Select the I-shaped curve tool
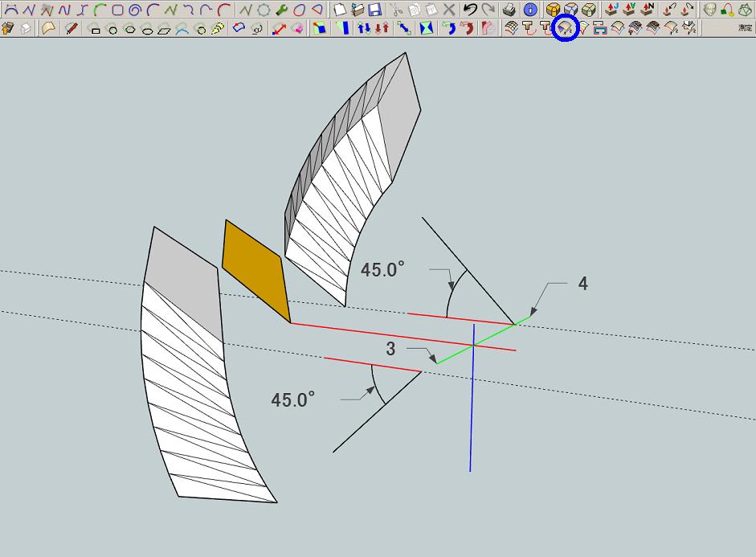Image resolution: width=756 pixels, height=557 pixels. coord(83,9)
